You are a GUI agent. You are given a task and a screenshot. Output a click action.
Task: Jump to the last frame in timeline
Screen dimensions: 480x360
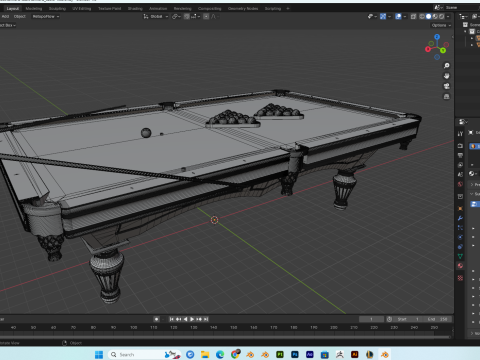[x=206, y=319]
